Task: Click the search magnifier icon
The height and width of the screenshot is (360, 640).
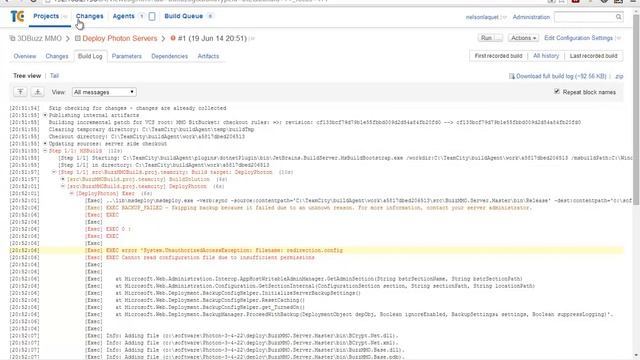Action: (618, 17)
